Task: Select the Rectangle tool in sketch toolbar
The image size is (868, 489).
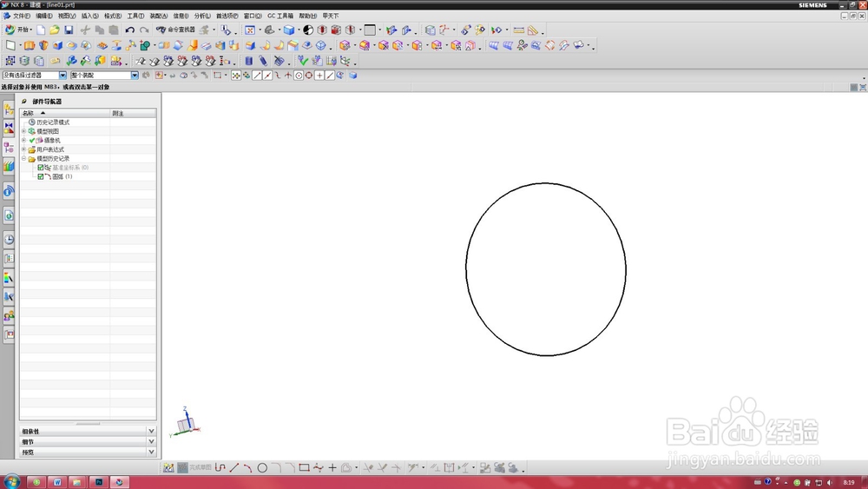Action: [304, 468]
